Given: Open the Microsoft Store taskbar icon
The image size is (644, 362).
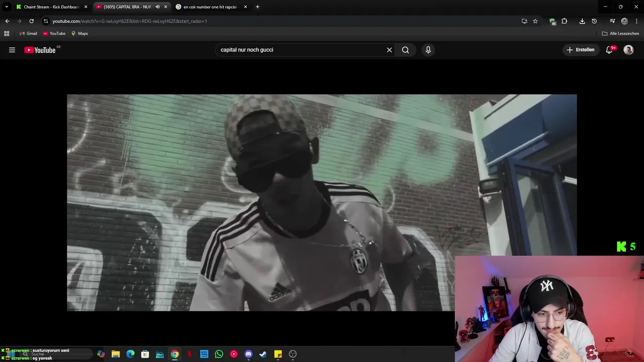Looking at the screenshot, I should pos(145,354).
